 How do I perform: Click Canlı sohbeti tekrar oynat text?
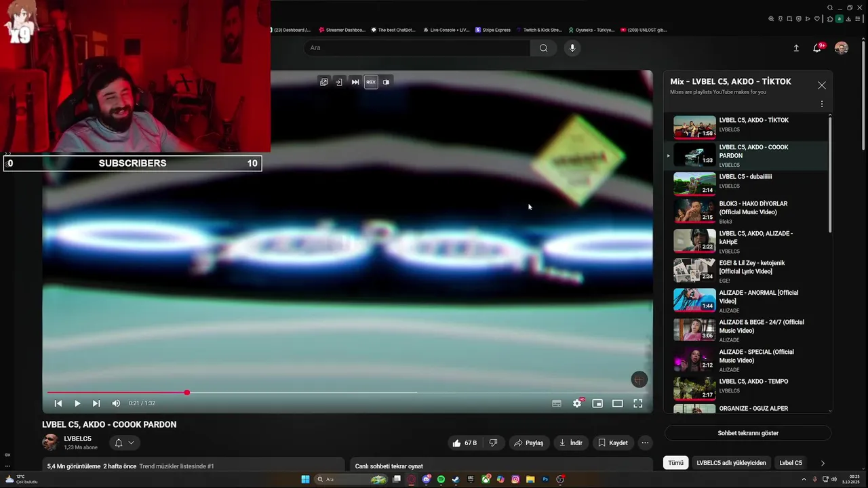coord(389,466)
